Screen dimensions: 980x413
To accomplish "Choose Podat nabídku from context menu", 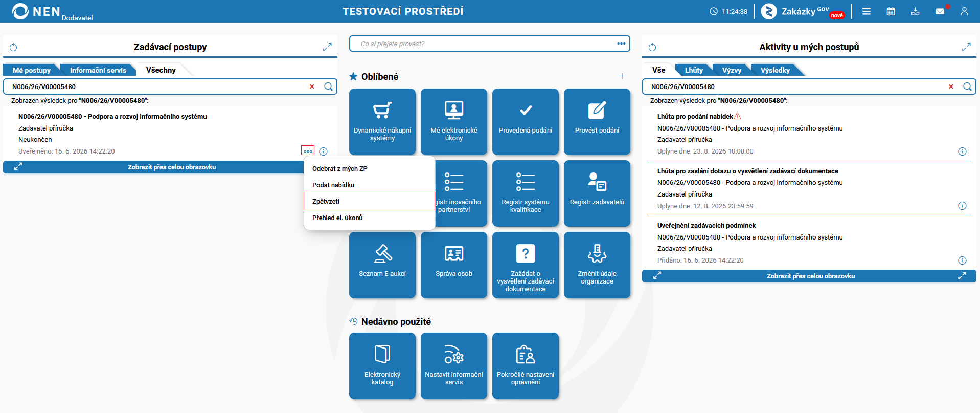I will 369,185.
